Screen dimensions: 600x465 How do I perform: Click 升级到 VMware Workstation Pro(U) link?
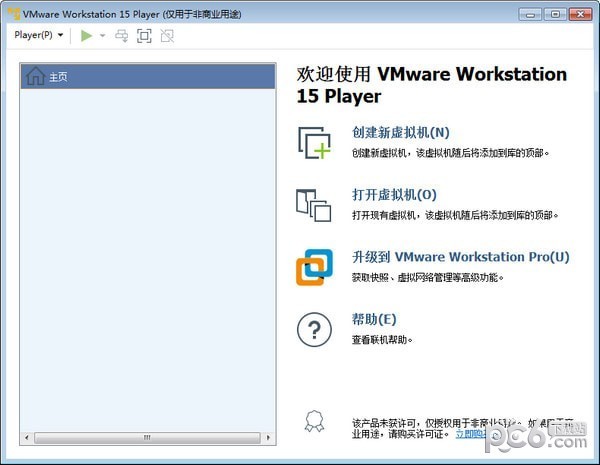[x=461, y=257]
